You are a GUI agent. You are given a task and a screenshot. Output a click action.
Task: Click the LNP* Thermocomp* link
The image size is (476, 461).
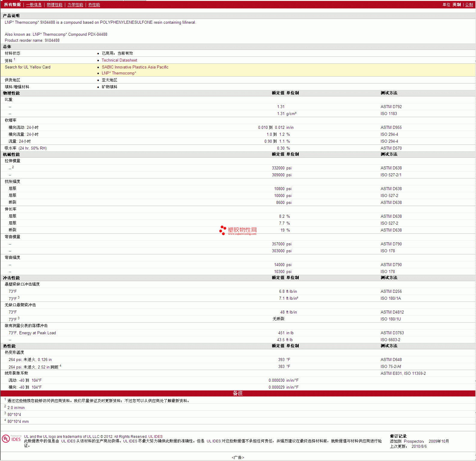pos(119,73)
